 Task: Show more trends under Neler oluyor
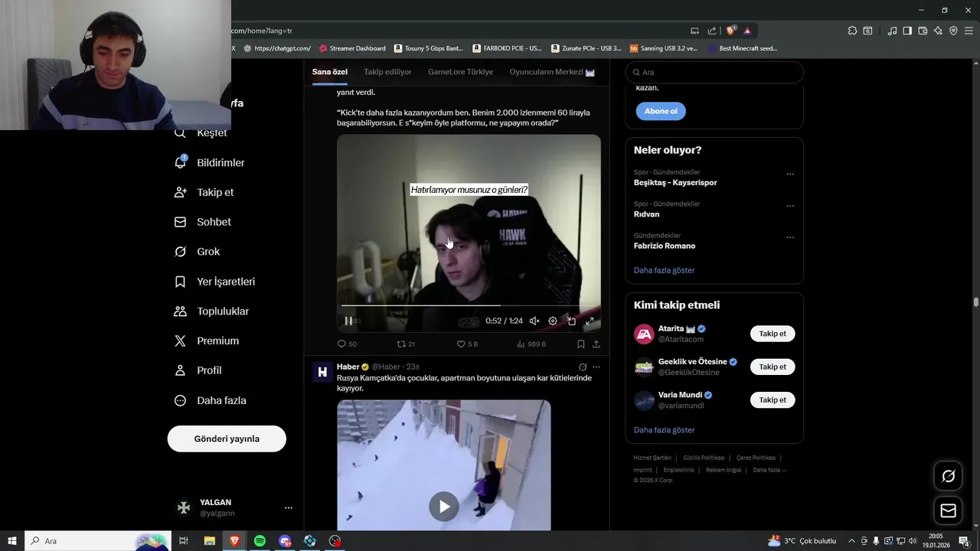664,270
